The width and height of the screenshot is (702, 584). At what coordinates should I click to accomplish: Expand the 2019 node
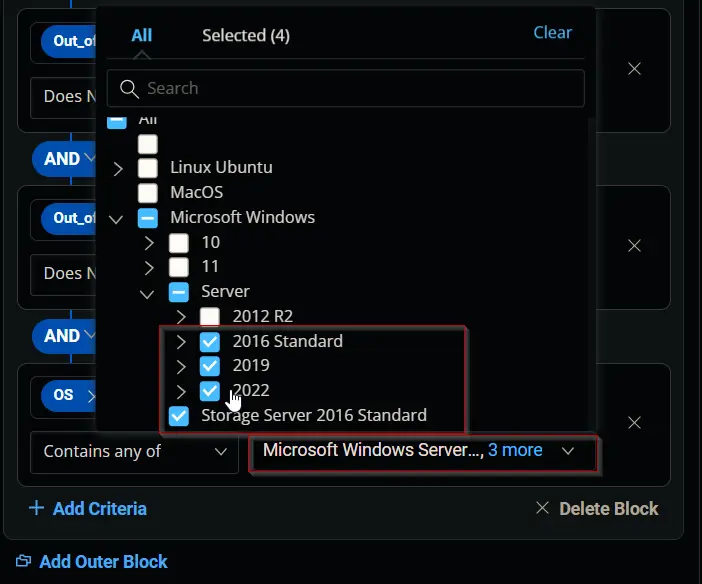coord(180,366)
